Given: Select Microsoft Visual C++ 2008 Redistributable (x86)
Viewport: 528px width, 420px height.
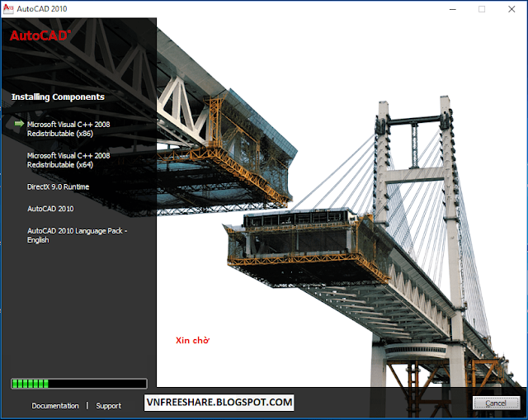Looking at the screenshot, I should [68, 129].
